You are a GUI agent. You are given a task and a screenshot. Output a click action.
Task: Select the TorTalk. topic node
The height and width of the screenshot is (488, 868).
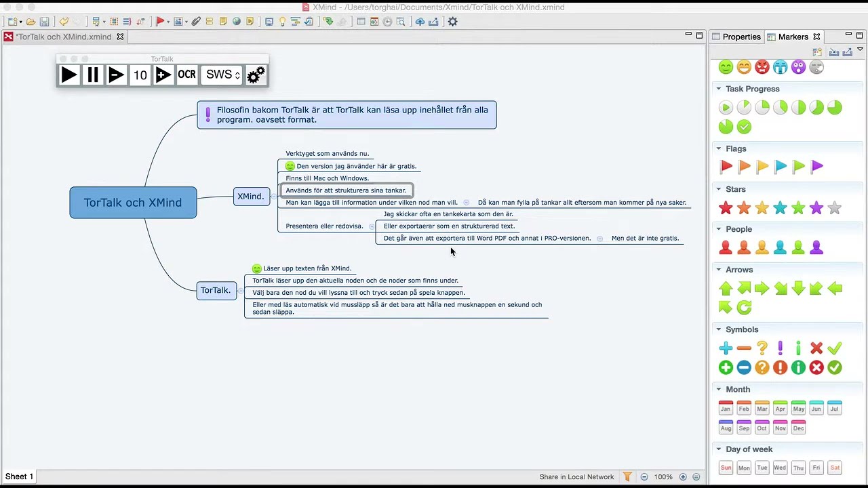coord(216,290)
